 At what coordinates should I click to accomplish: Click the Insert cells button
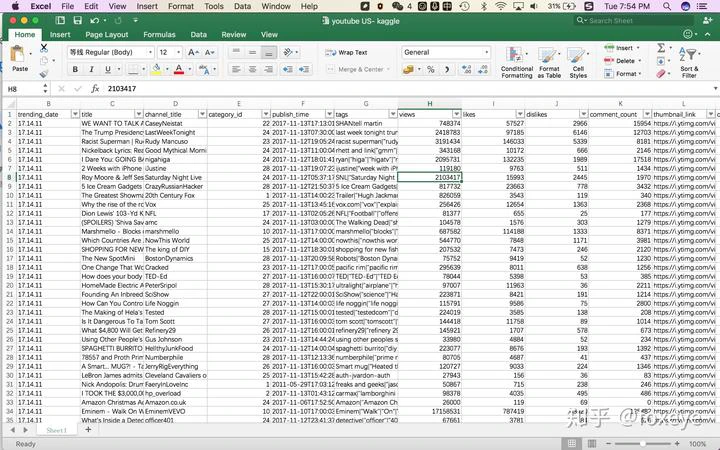(x=620, y=48)
